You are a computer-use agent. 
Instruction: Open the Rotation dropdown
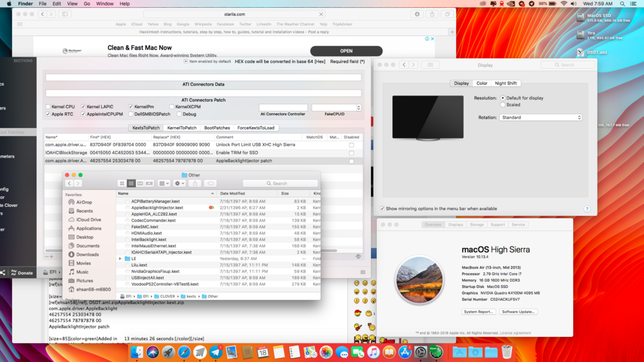pos(541,118)
